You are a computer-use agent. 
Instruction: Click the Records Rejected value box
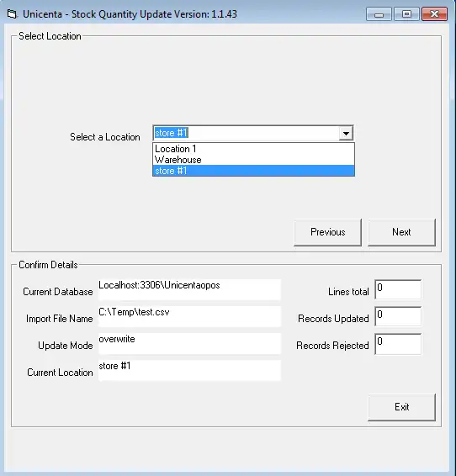398,344
